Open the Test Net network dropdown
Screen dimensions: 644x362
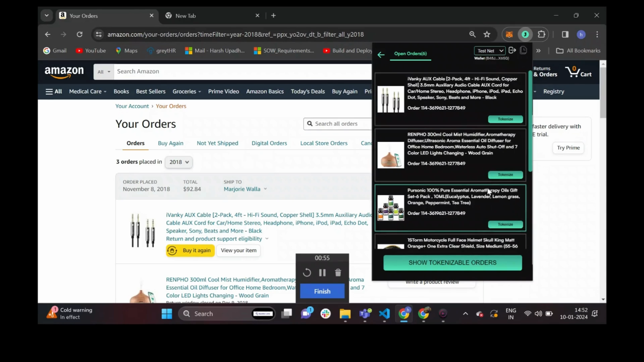tap(490, 51)
